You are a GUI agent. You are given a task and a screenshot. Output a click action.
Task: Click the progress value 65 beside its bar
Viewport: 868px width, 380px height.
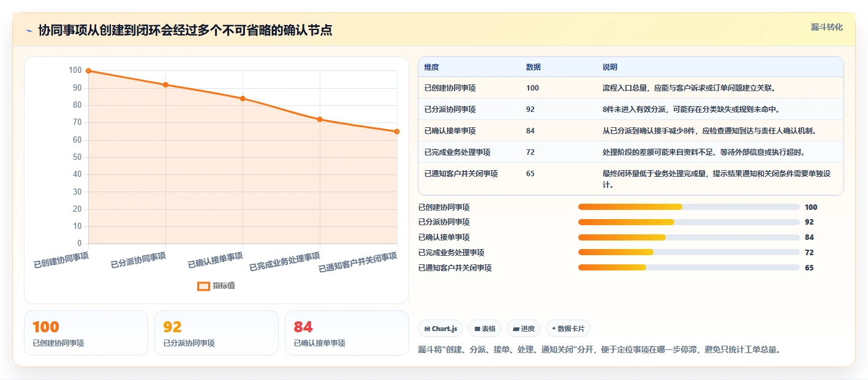click(x=809, y=268)
